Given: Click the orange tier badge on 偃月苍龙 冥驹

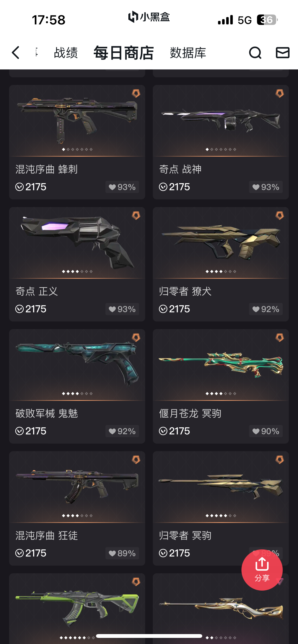Looking at the screenshot, I should tap(280, 338).
